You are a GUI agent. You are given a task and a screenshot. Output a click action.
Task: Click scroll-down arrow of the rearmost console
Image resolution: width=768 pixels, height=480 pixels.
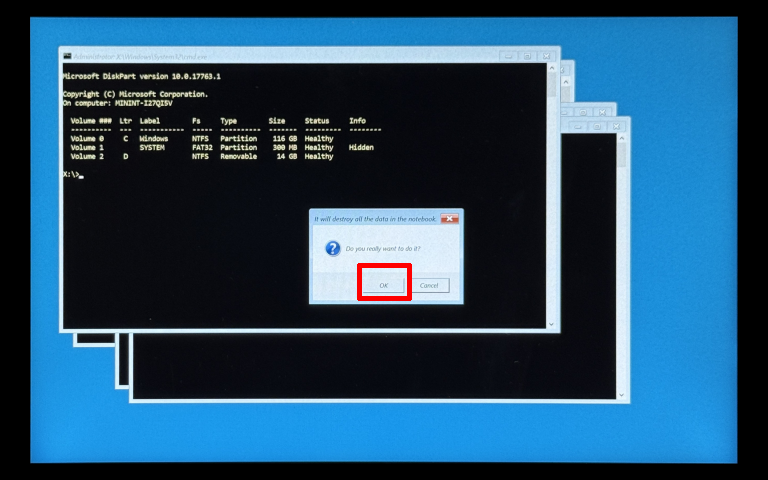624,395
